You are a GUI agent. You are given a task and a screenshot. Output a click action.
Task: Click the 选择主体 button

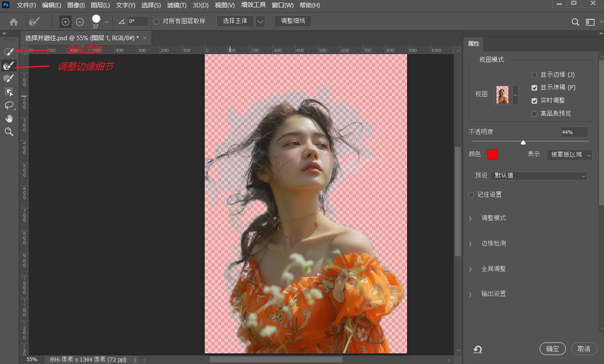235,21
